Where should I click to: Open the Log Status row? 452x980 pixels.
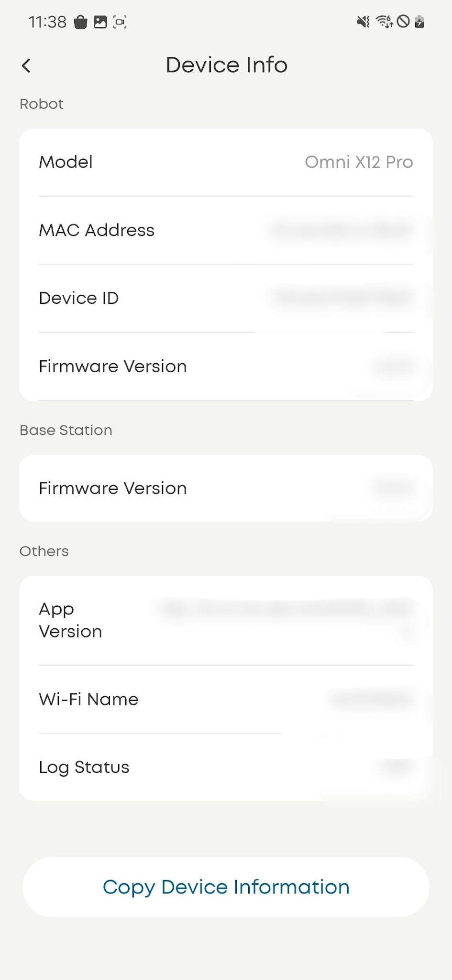(226, 768)
